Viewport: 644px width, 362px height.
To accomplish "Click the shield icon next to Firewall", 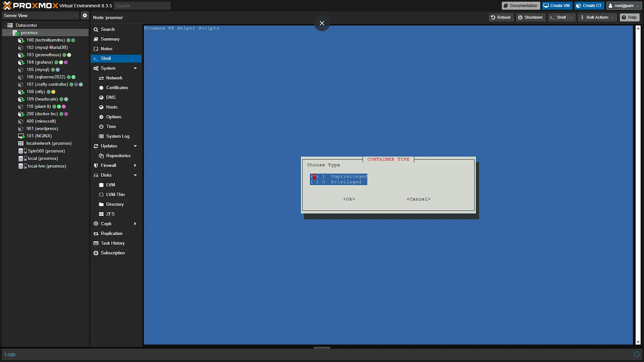I will coord(96,166).
